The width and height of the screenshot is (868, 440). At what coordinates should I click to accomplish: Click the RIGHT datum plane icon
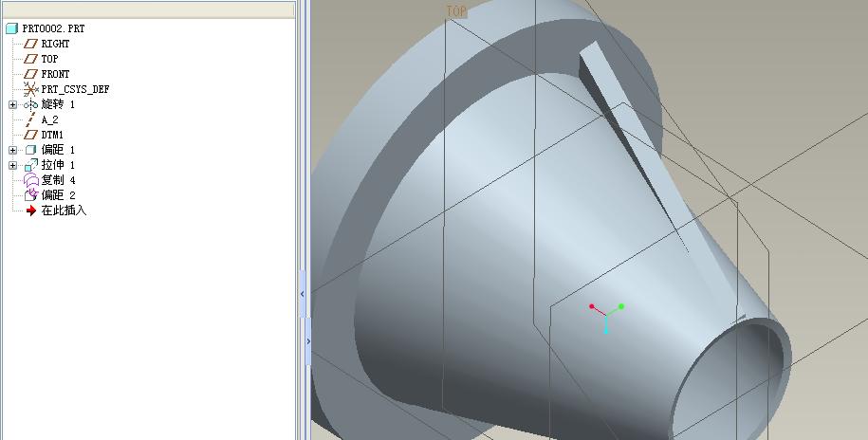point(30,44)
